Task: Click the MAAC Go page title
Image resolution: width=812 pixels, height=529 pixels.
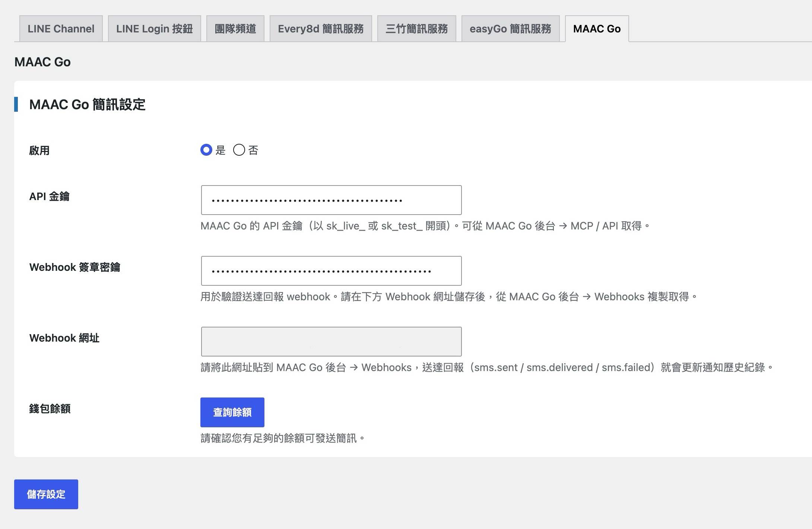Action: (42, 62)
